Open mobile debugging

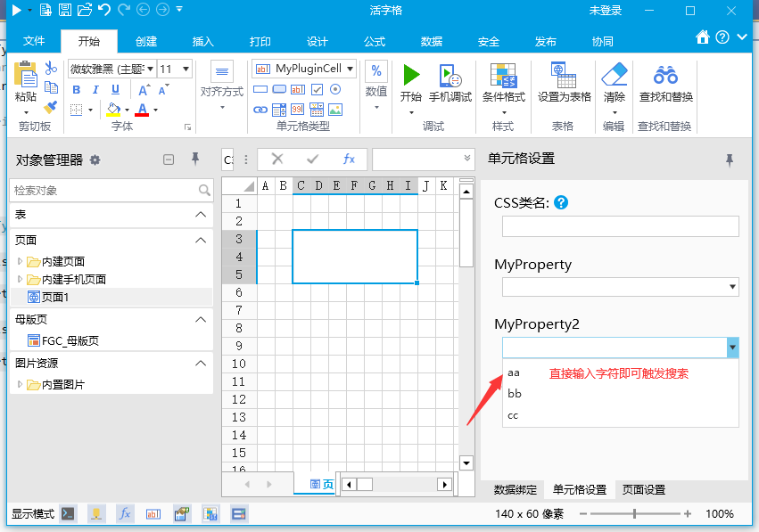[450, 83]
